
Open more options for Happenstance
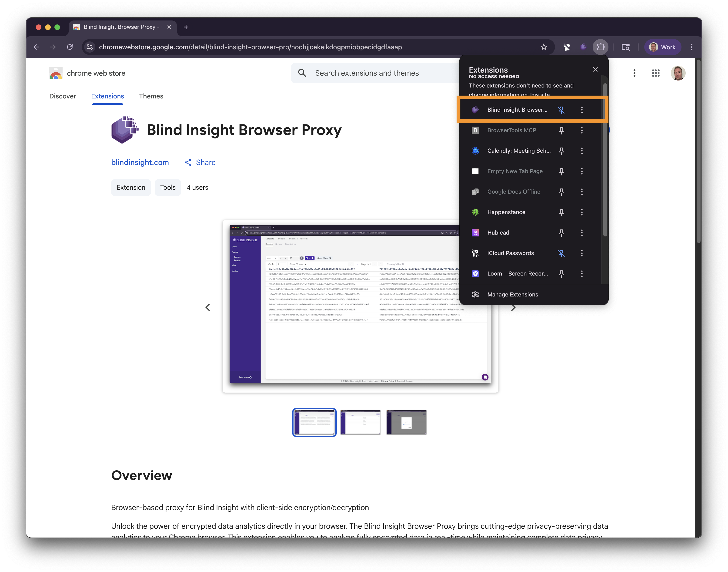tap(582, 212)
